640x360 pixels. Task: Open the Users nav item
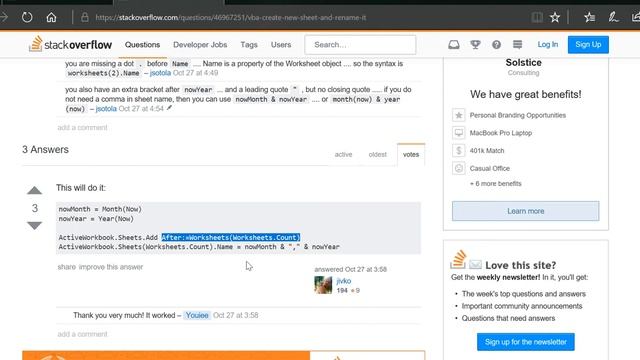tap(281, 45)
